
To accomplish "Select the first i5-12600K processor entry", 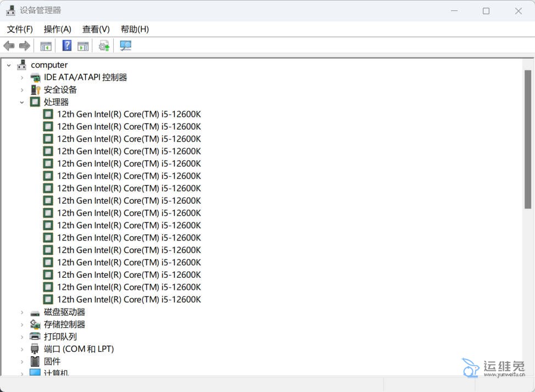I will pyautogui.click(x=129, y=114).
